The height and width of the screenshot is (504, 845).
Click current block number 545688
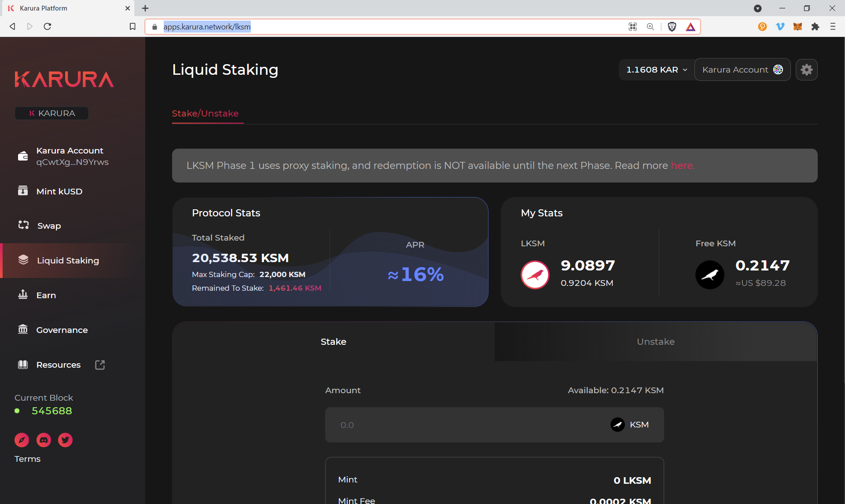click(51, 411)
